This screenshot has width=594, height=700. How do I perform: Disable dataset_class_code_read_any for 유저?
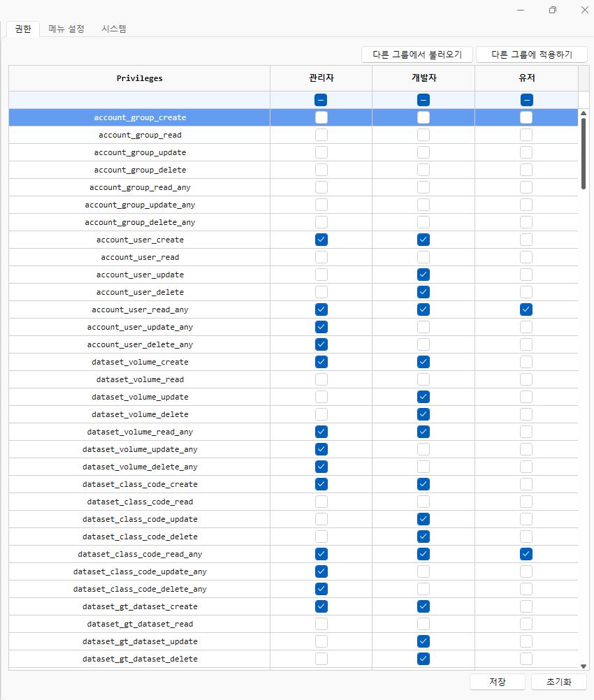tap(526, 554)
